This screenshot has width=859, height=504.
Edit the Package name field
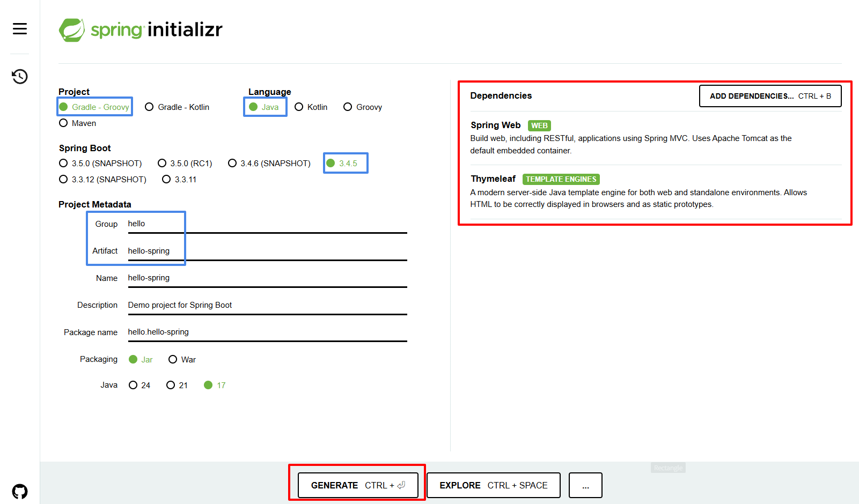(x=267, y=332)
